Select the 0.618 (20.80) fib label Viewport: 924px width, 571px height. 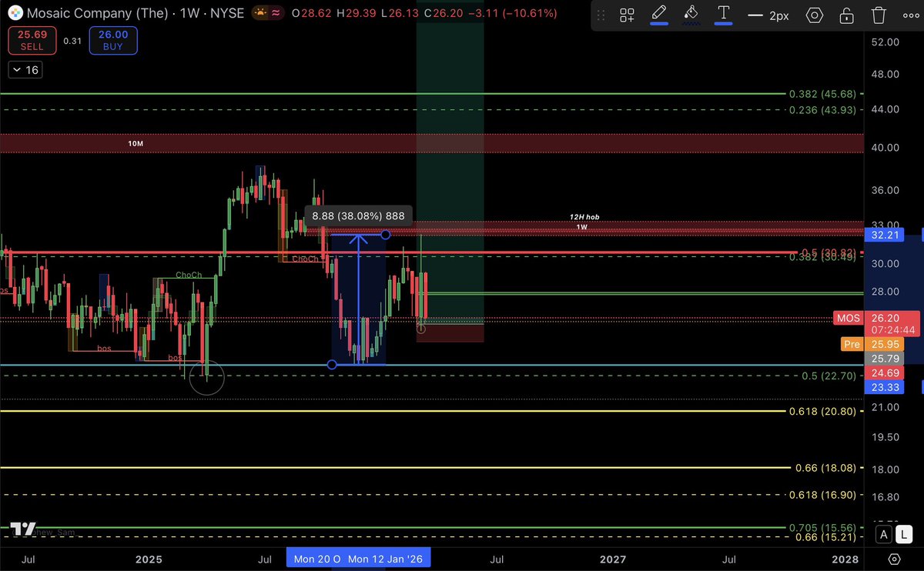(822, 412)
